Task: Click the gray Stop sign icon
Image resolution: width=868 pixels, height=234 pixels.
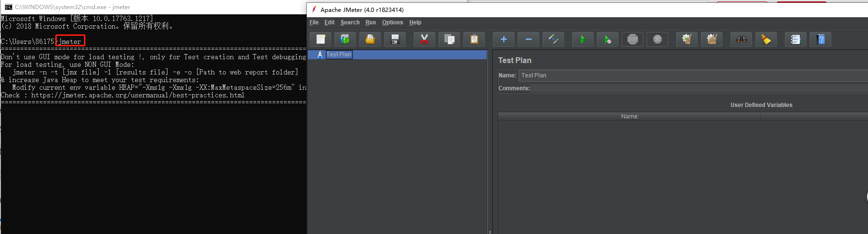Action: (632, 39)
